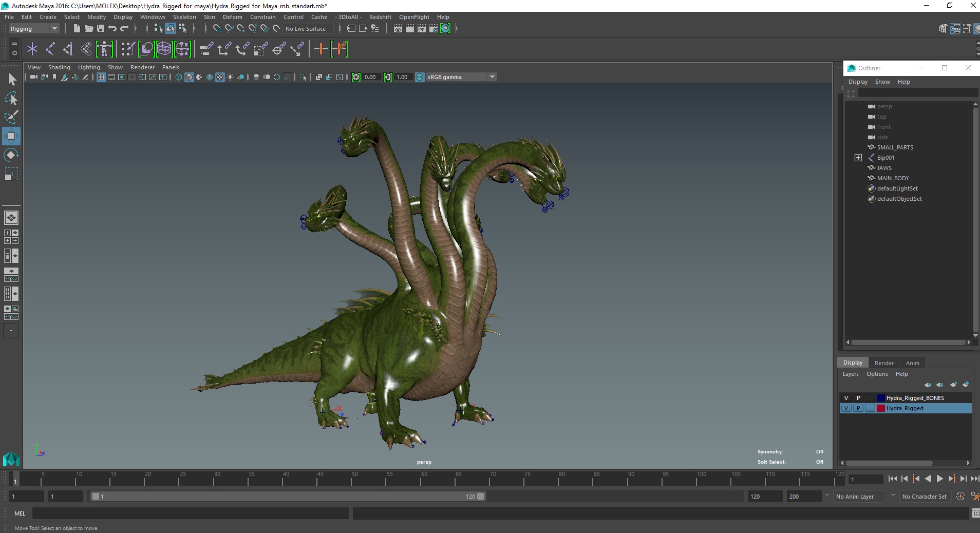Screen dimensions: 980x533
Task: Click red color swatch of Hydra_Rigged layer
Action: [x=880, y=408]
